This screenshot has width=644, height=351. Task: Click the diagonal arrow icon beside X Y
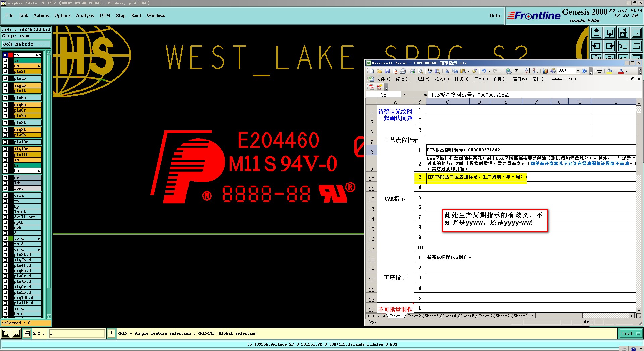6,333
